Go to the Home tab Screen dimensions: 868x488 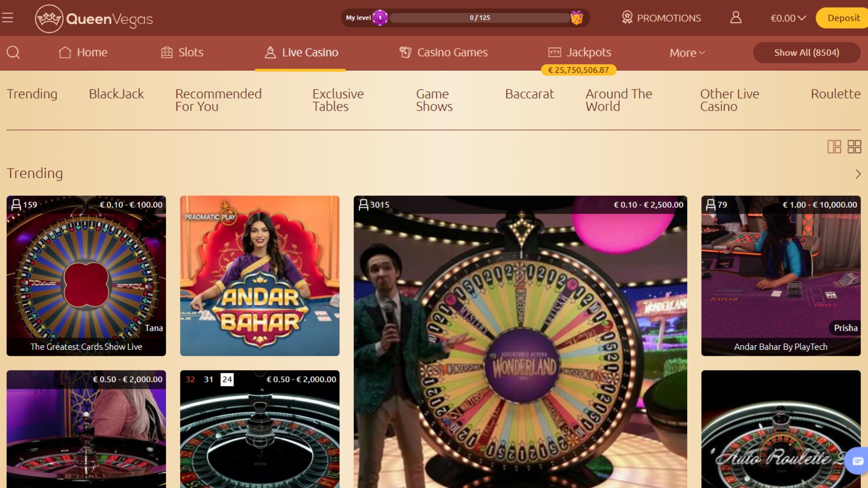83,52
